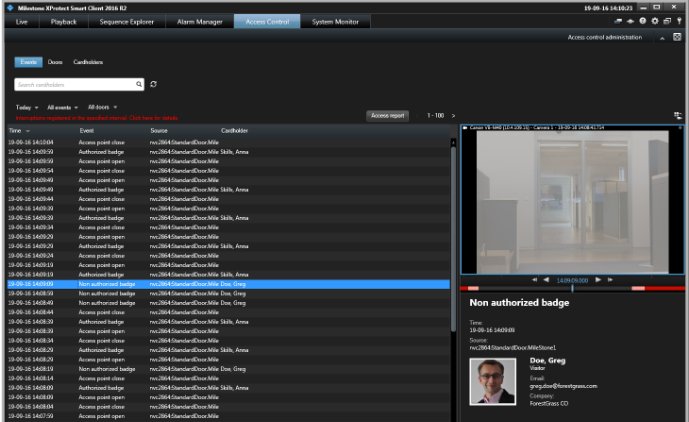689x422 pixels.
Task: Open the All events filter dropdown
Action: (x=62, y=107)
